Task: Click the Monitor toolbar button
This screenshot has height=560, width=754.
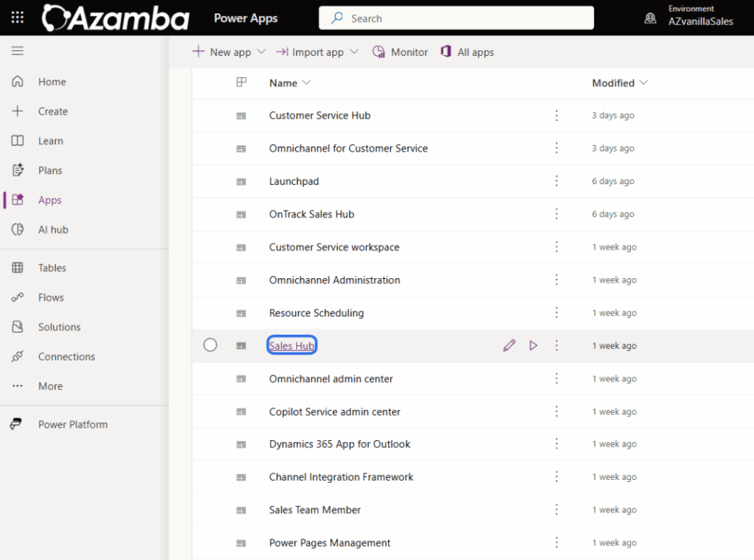Action: click(400, 52)
